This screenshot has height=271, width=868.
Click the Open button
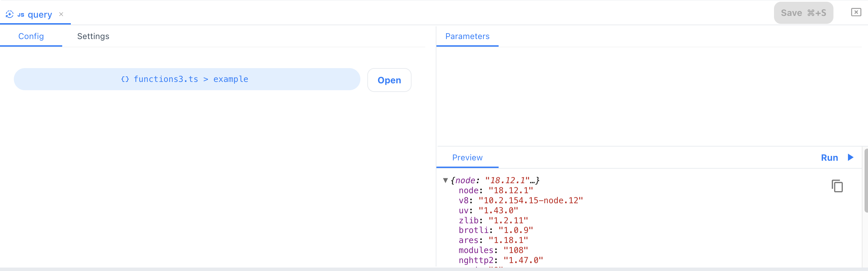389,80
